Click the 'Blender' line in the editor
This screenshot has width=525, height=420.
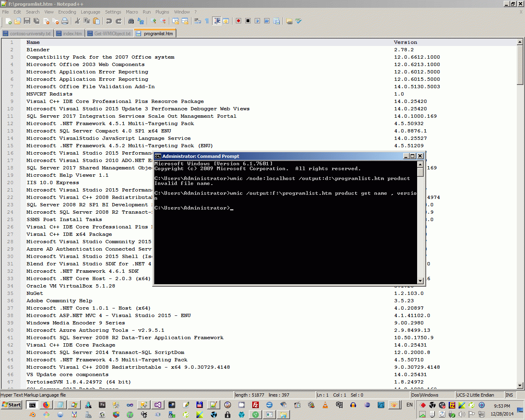pos(38,50)
